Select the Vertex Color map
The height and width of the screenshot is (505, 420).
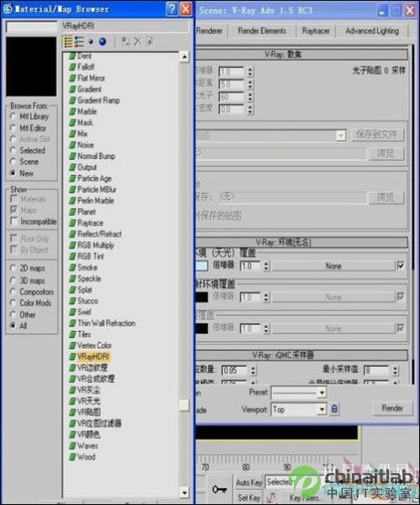click(x=94, y=345)
